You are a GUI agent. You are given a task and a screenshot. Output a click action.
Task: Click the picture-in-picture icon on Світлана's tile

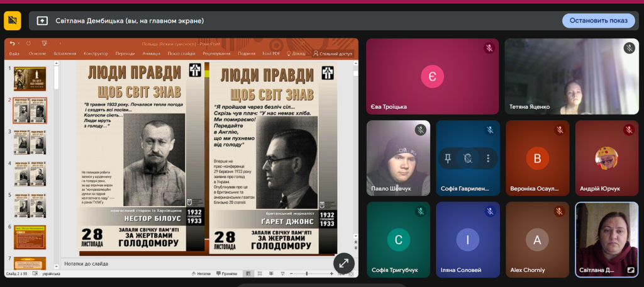(630, 270)
